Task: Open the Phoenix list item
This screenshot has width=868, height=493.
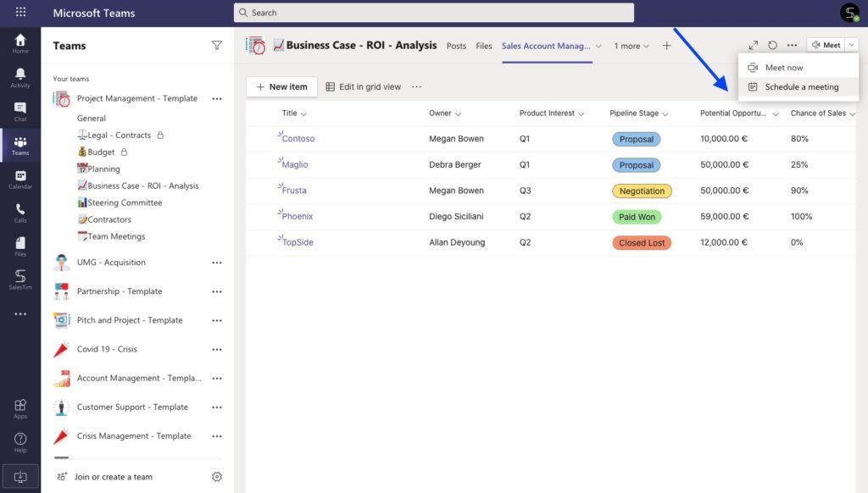Action: click(298, 216)
